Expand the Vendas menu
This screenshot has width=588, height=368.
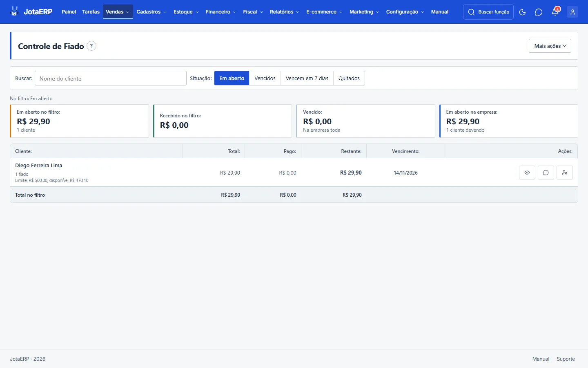click(x=118, y=12)
